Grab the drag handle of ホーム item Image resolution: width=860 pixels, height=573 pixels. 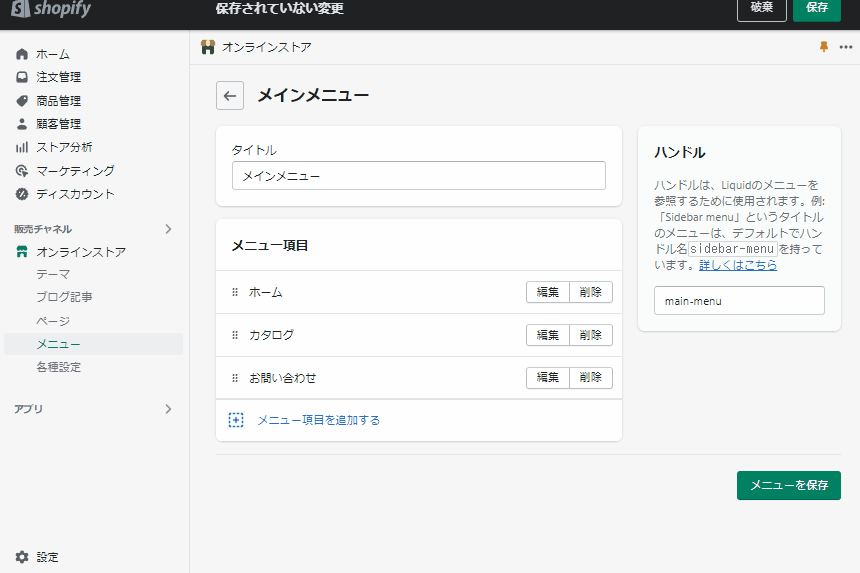point(235,292)
